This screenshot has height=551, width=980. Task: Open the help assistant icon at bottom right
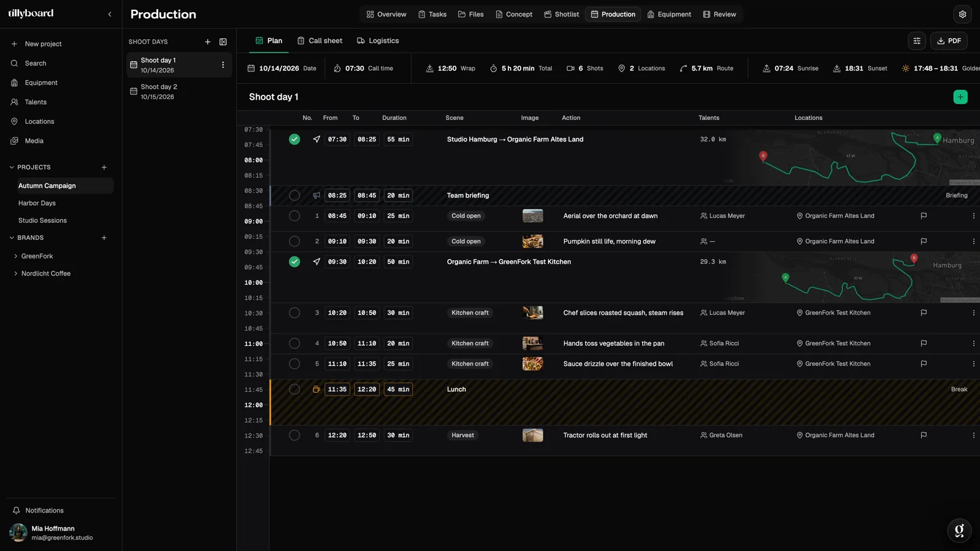click(959, 530)
